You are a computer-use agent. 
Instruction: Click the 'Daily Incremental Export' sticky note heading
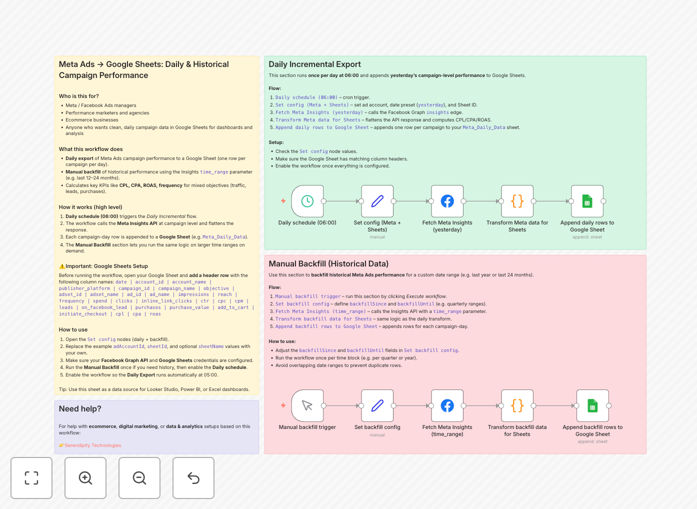point(315,64)
